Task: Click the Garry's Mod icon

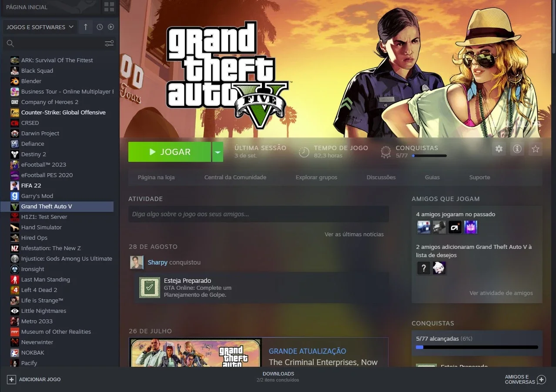Action: (x=15, y=196)
